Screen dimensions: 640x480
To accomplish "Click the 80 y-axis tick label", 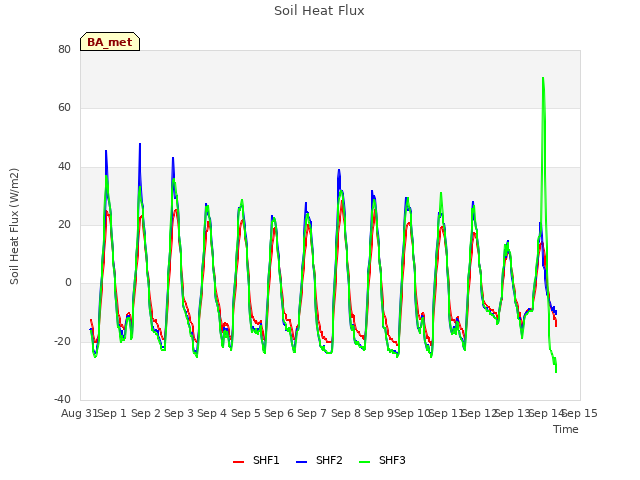I will 64,49.
